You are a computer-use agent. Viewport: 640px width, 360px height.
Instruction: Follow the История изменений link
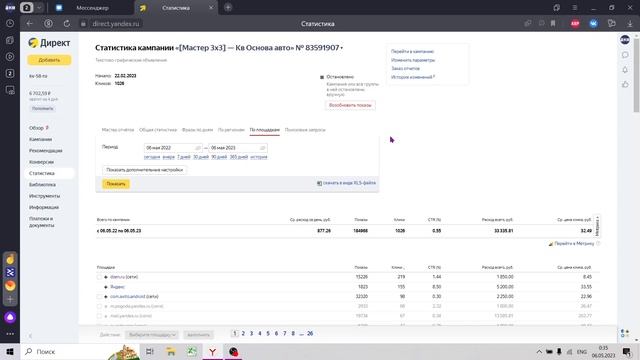(411, 77)
